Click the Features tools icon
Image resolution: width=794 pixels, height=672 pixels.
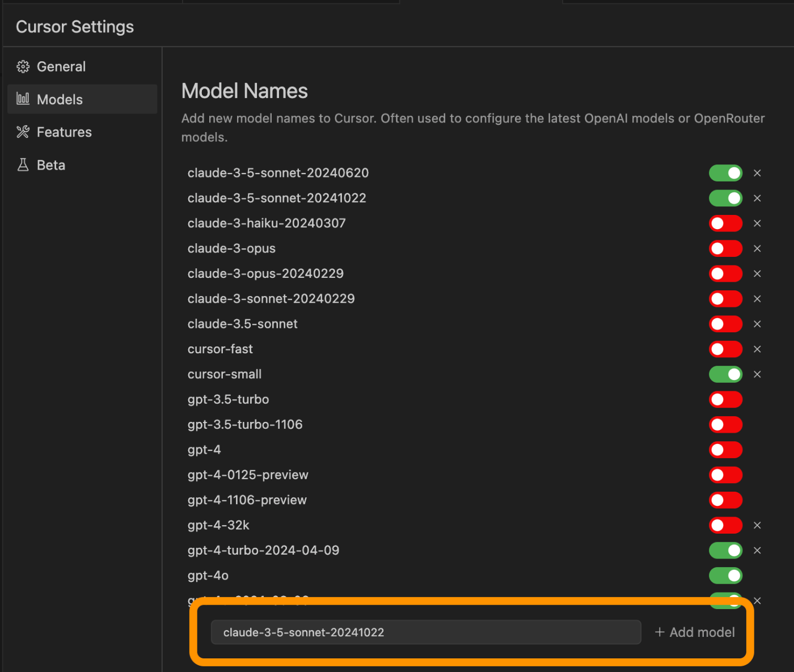click(x=23, y=132)
